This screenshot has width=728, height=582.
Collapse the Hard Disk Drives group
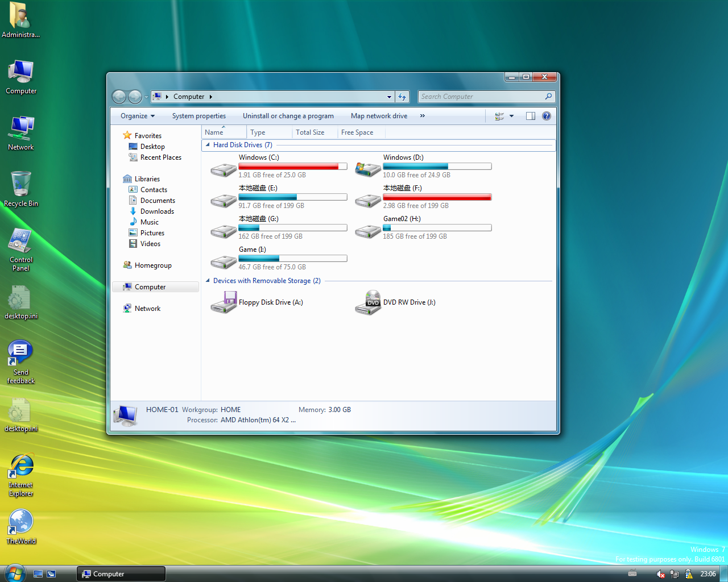(208, 145)
